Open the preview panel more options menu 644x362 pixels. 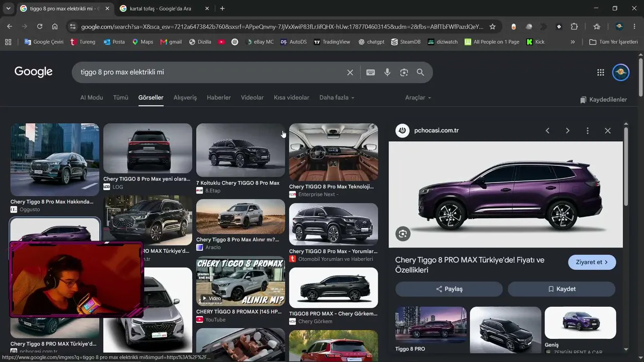click(x=588, y=131)
